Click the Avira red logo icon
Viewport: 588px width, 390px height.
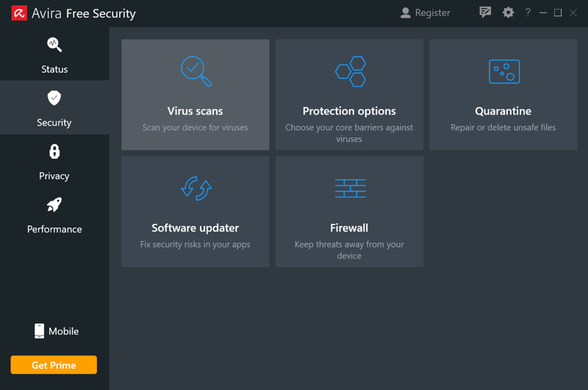tap(19, 13)
